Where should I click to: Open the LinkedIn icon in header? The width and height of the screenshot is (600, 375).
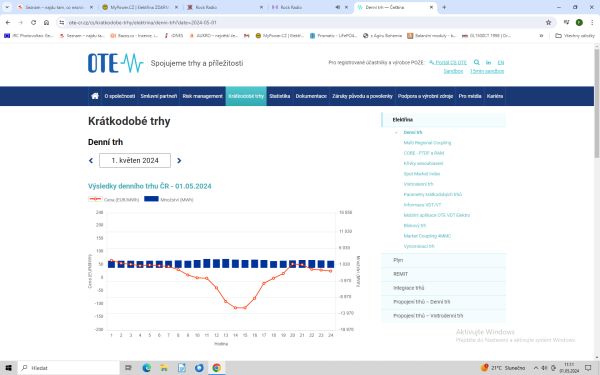(489, 62)
